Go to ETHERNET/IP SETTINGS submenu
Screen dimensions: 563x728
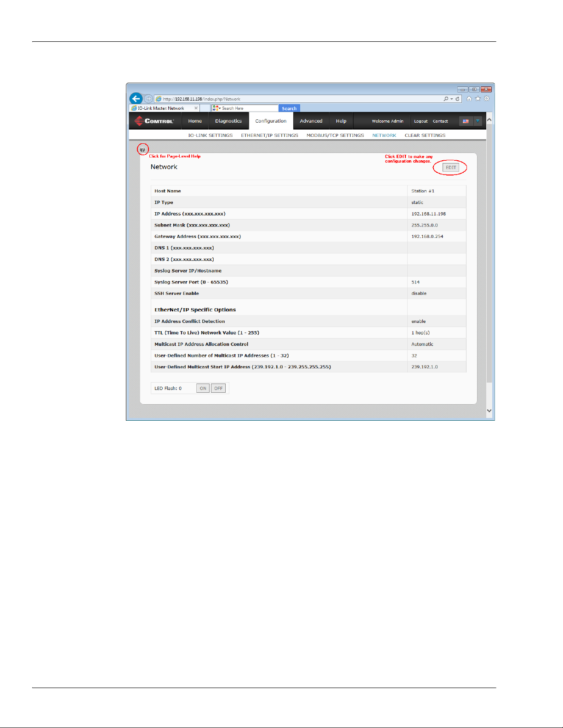pos(269,135)
